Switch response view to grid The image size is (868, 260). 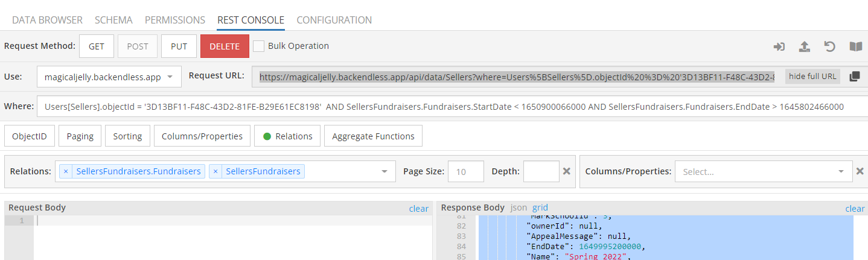tap(540, 208)
